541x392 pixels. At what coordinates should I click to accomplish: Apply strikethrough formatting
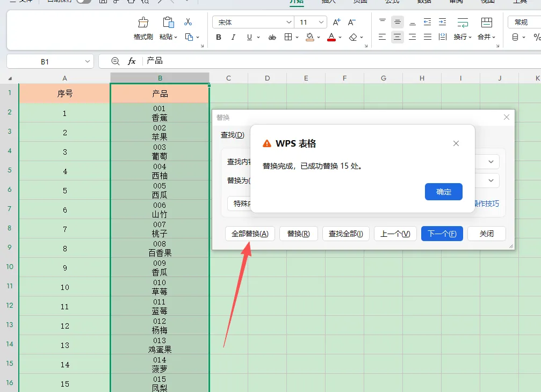(x=272, y=37)
